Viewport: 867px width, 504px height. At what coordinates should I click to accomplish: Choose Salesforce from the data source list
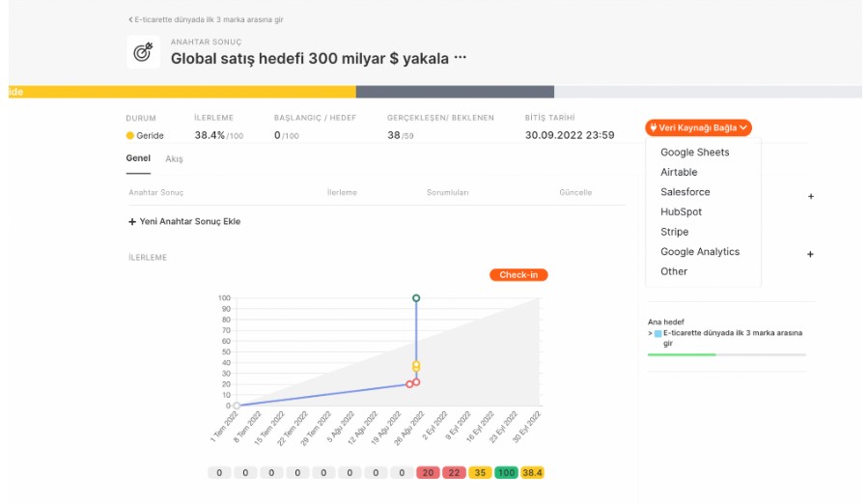coord(685,192)
